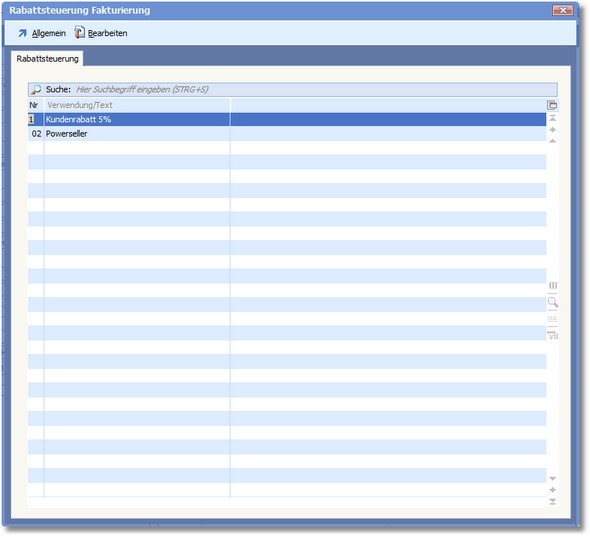The height and width of the screenshot is (537, 590).
Task: Click the page-down arrow in the list
Action: [x=552, y=490]
